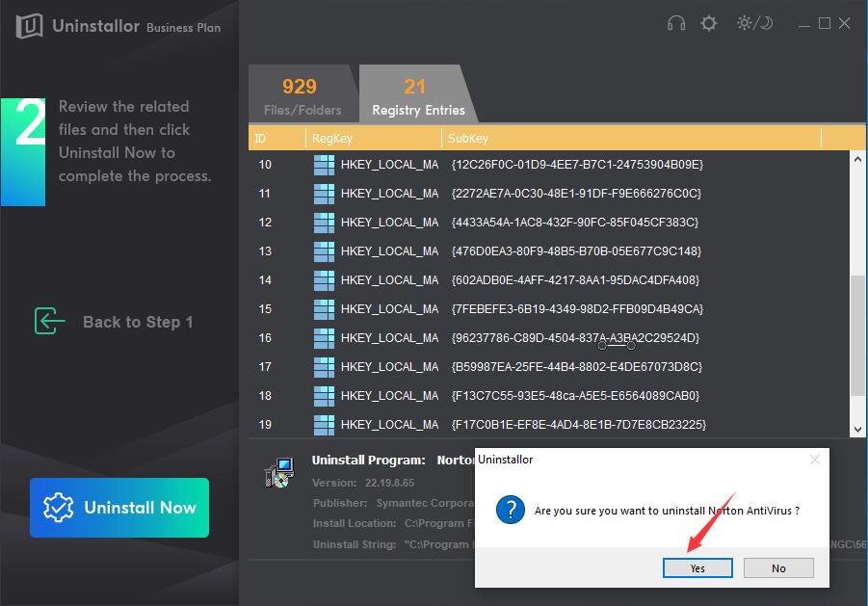Image resolution: width=868 pixels, height=606 pixels.
Task: Select subkey {602ADB0E-4AFF-4217-8AA1-95DAC4DFA408}
Action: point(576,279)
